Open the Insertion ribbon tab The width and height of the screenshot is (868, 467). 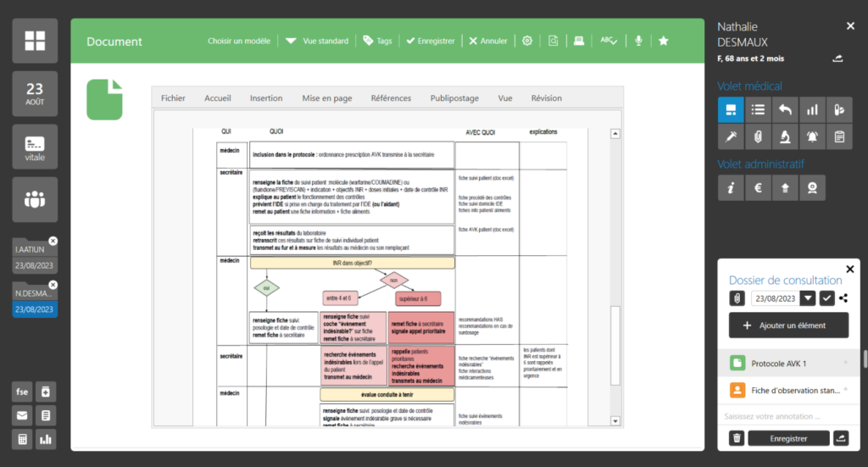click(x=266, y=98)
